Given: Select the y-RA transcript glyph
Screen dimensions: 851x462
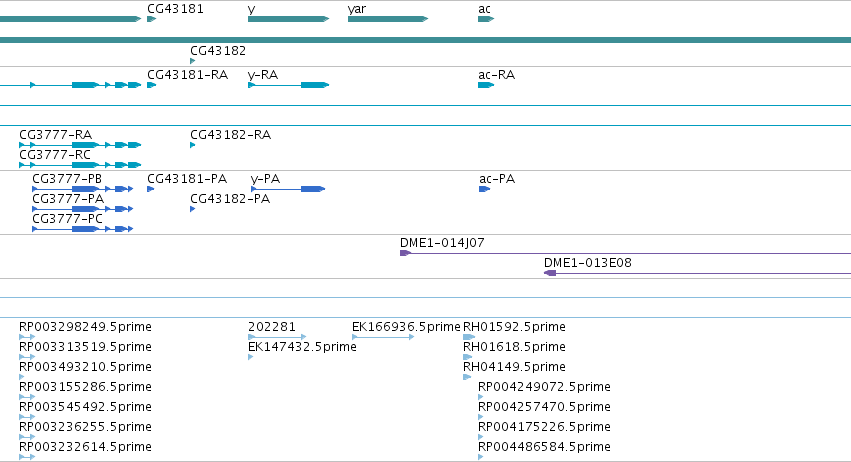Looking at the screenshot, I should [289, 85].
